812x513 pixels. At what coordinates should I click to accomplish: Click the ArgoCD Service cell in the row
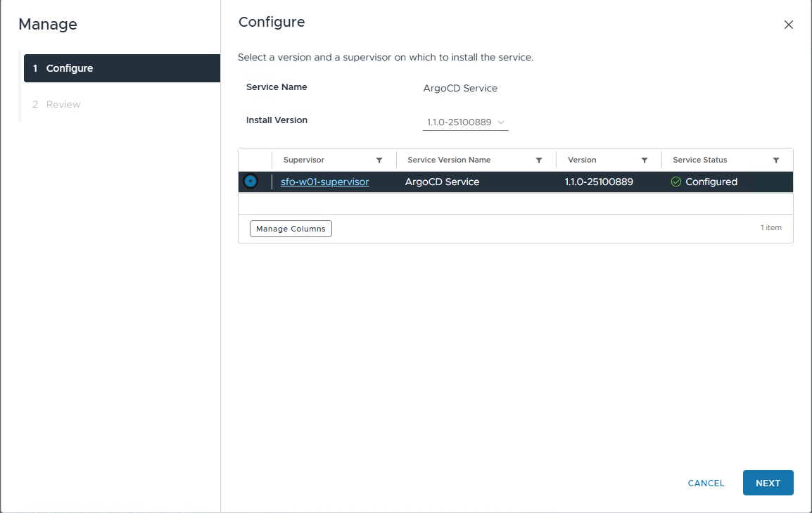442,182
